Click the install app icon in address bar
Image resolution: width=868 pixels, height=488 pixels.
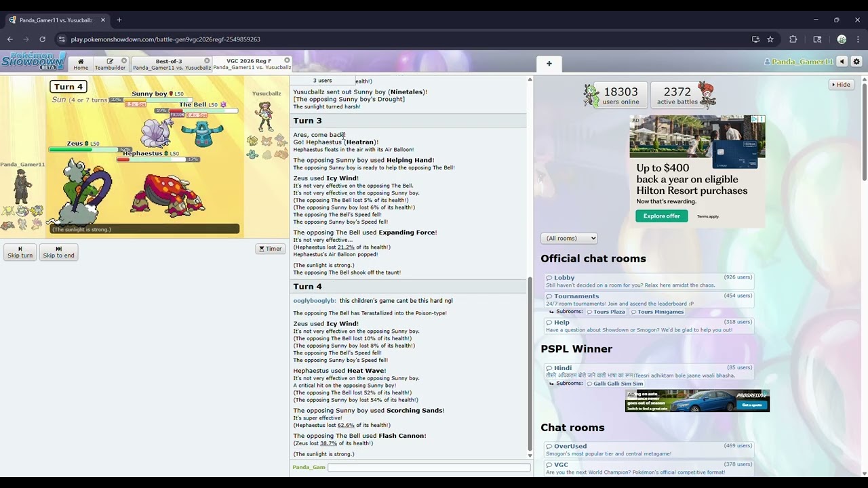coord(755,39)
